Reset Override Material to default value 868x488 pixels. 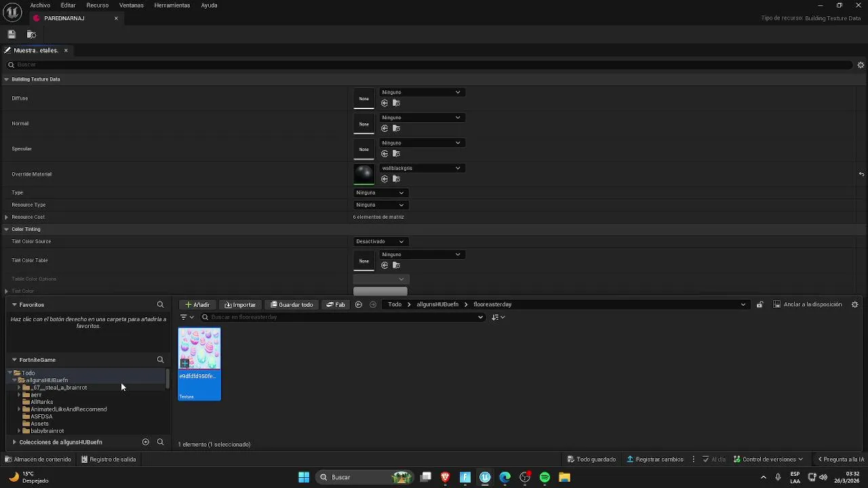click(x=861, y=174)
